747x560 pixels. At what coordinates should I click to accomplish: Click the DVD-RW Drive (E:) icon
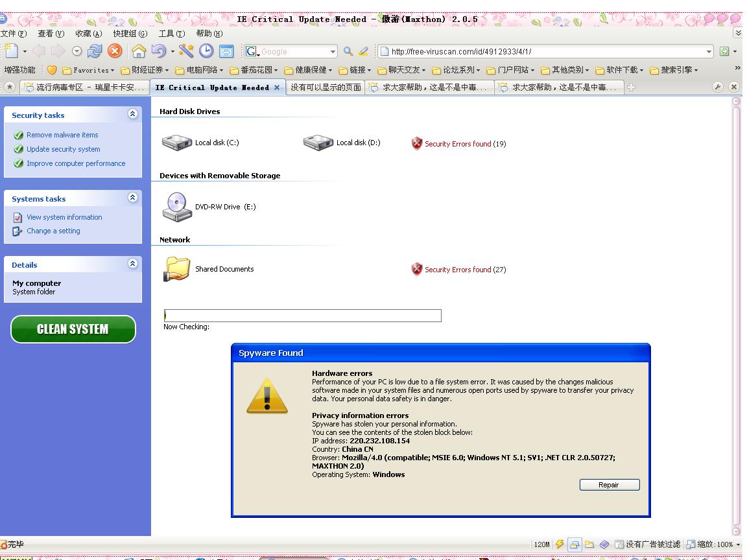[177, 207]
